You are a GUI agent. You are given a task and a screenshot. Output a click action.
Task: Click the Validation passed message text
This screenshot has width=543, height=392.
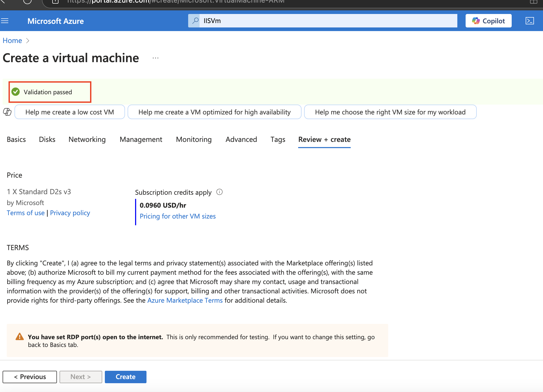click(48, 92)
